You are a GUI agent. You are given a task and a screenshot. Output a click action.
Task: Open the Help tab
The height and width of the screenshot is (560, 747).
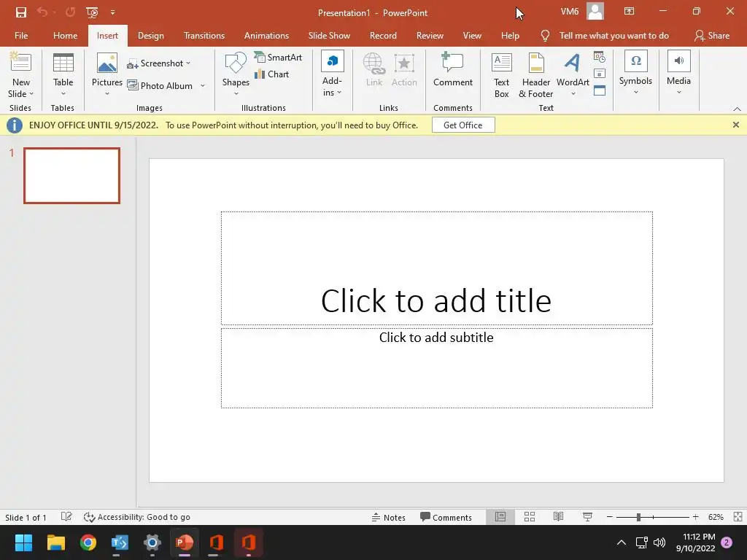pos(510,36)
